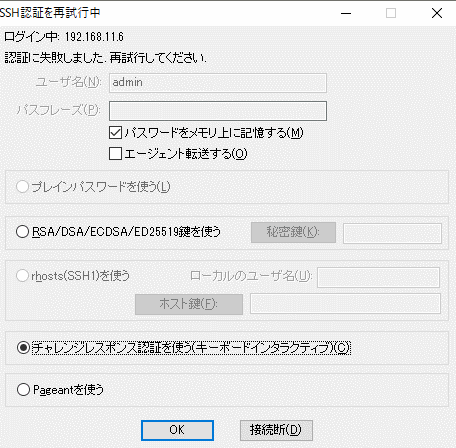
Task: Enable the agent forwarding checkbox
Action: (115, 154)
